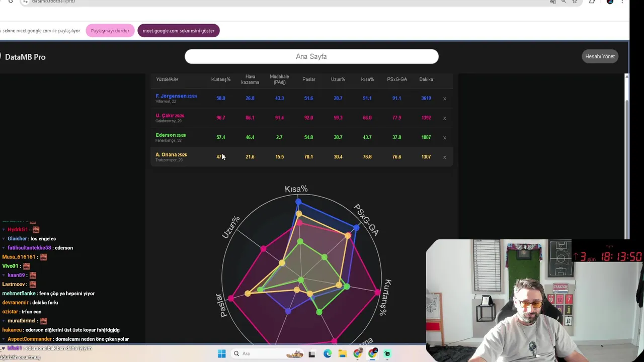
Task: Click the Kısa% radar axis label
Action: click(296, 189)
